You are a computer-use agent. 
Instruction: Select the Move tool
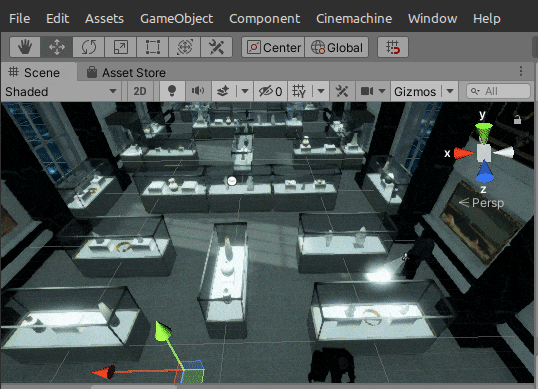click(57, 47)
